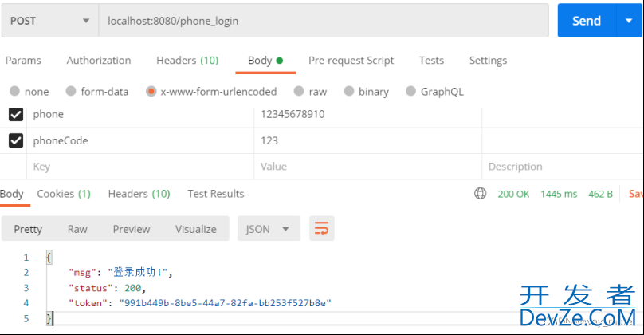Screen dimensions: 644x335
Task: Send the request
Action: 586,21
